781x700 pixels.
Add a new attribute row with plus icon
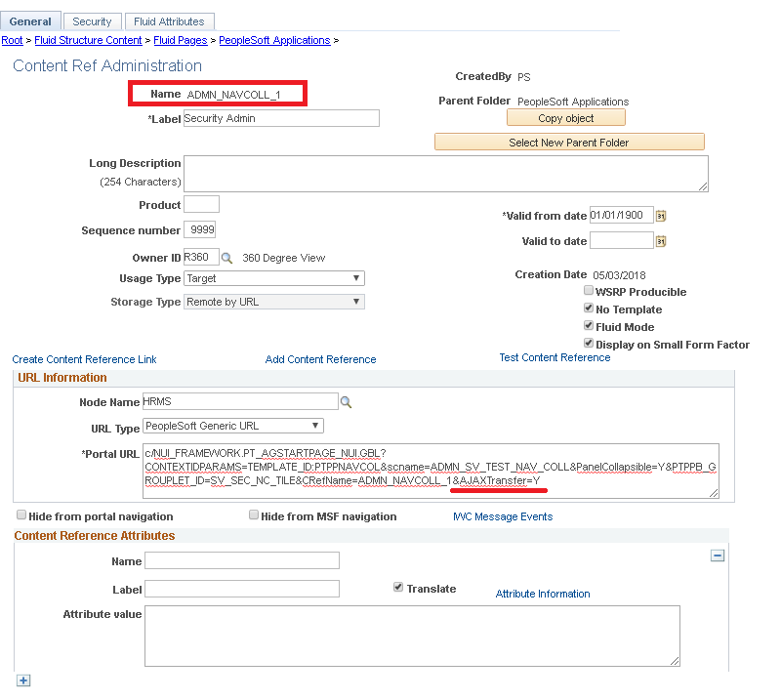[x=22, y=679]
